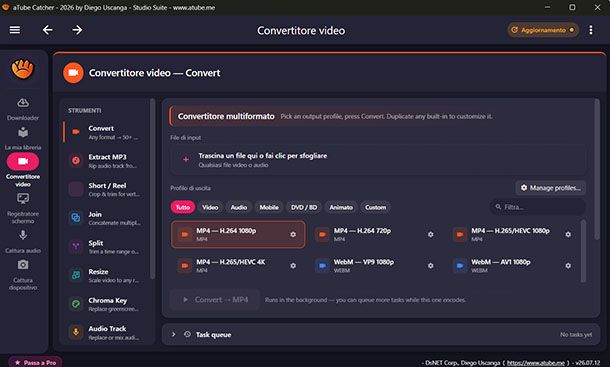The width and height of the screenshot is (610, 367).
Task: Choose MP4 — H.265/HEVC 4K profile
Action: pyautogui.click(x=238, y=265)
